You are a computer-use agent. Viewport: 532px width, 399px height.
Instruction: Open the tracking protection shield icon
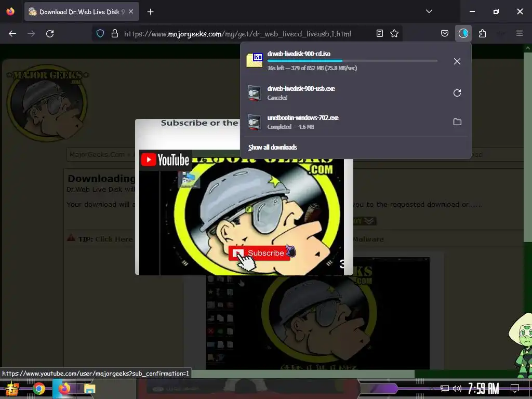pos(100,33)
